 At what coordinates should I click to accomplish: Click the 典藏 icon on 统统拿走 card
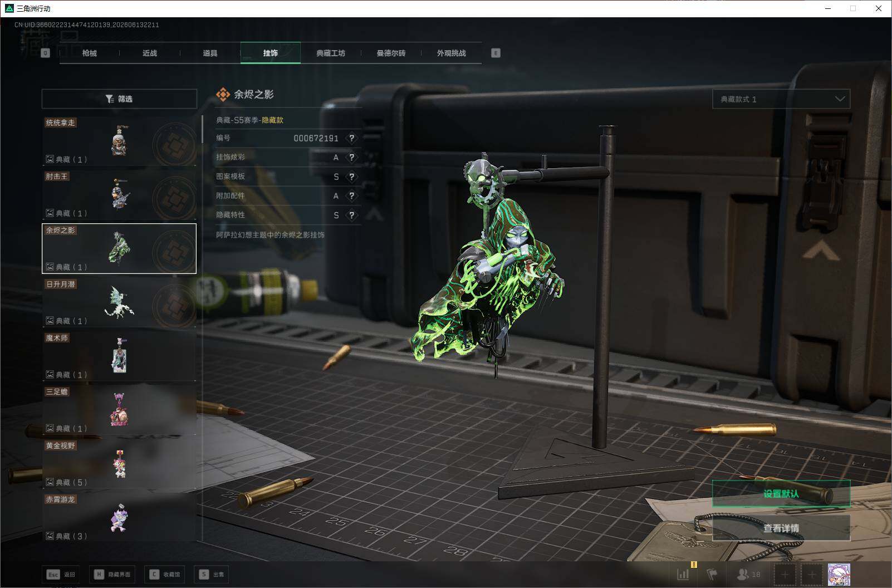click(50, 159)
